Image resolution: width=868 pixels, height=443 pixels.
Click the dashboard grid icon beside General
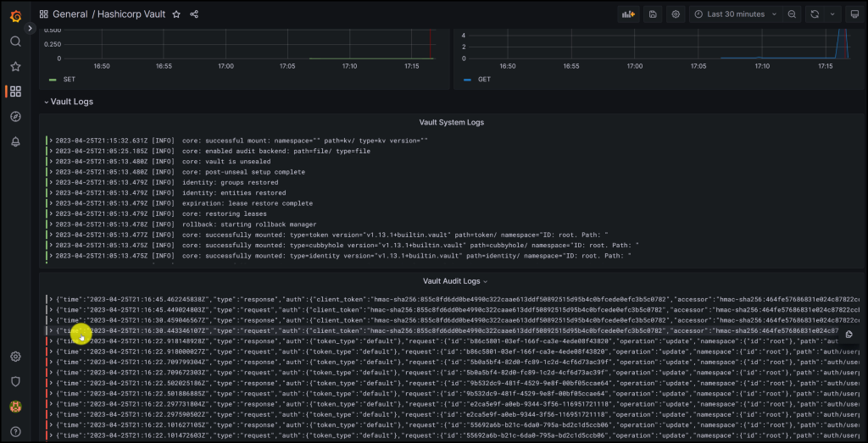click(x=44, y=14)
